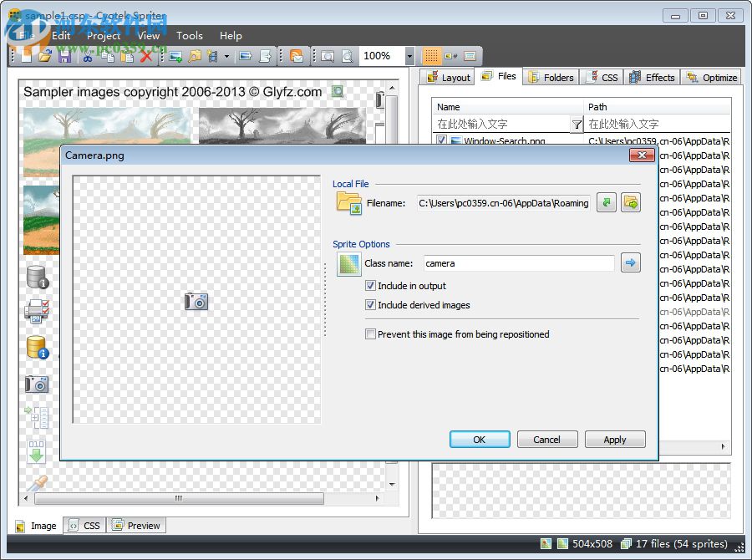The width and height of the screenshot is (752, 560).
Task: Select the camera sprite in the main canvas
Action: [37, 384]
